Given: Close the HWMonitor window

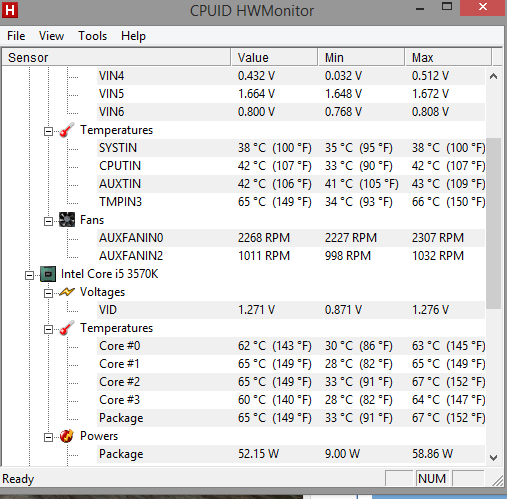Looking at the screenshot, I should click(482, 7).
